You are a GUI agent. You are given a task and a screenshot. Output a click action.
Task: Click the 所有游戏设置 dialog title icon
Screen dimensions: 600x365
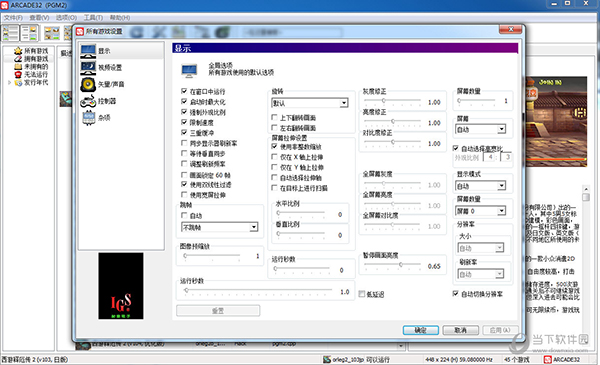coord(80,31)
